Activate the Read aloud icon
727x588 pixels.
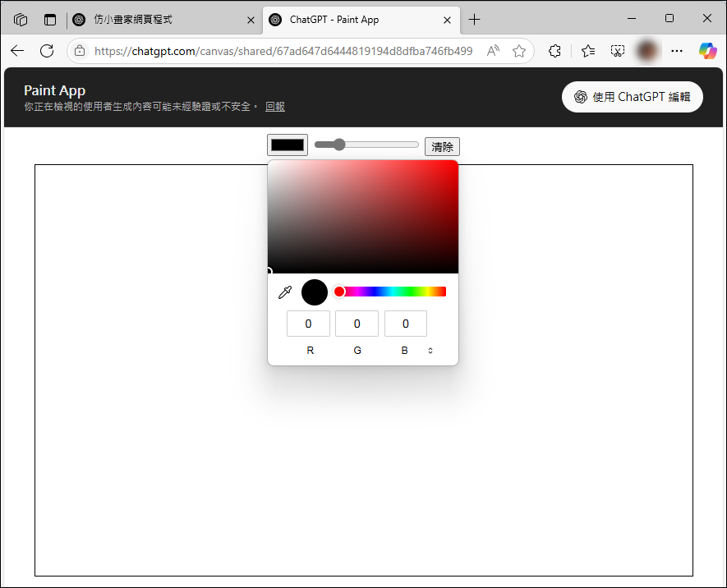point(493,51)
